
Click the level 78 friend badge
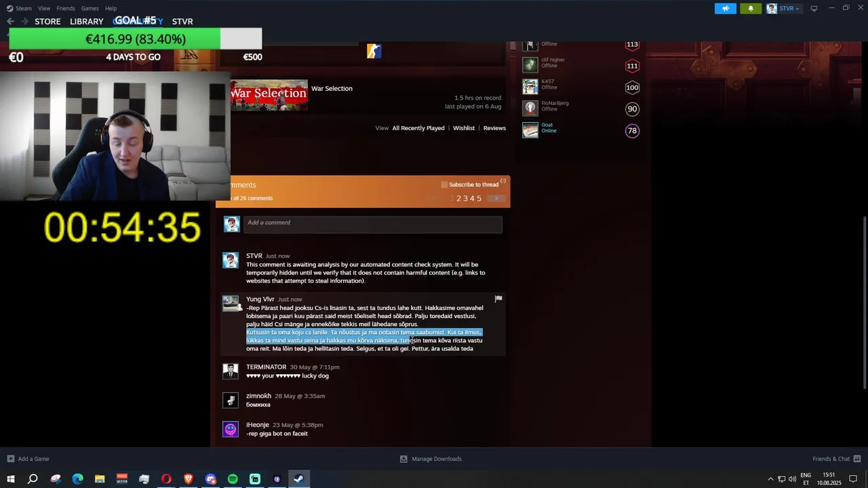632,131
